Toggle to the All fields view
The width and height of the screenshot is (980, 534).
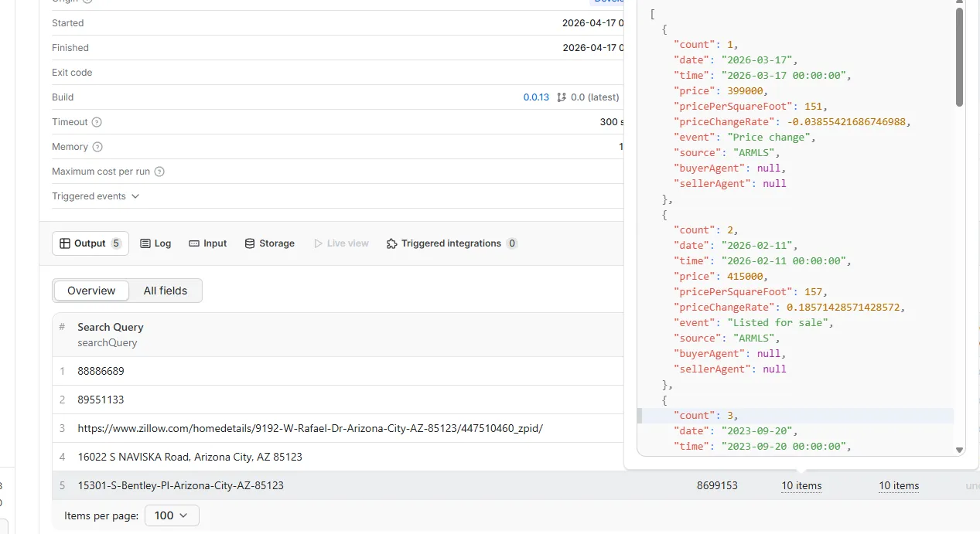click(166, 291)
